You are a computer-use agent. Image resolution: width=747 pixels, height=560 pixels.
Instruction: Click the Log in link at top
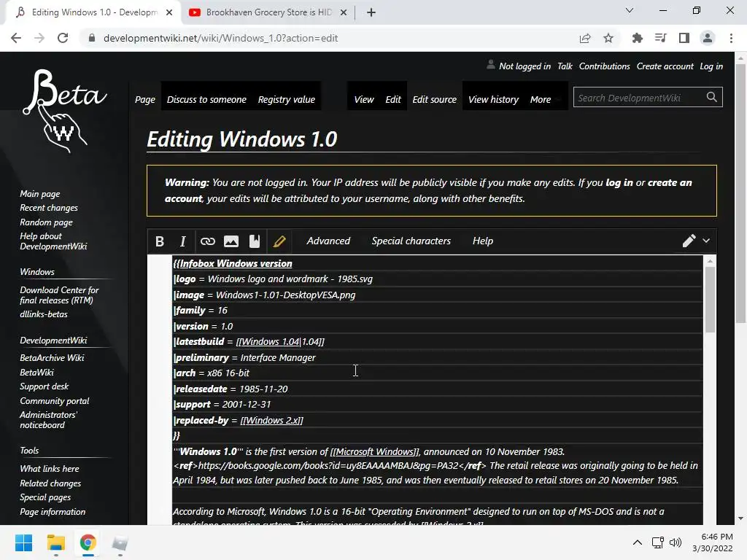coord(711,66)
